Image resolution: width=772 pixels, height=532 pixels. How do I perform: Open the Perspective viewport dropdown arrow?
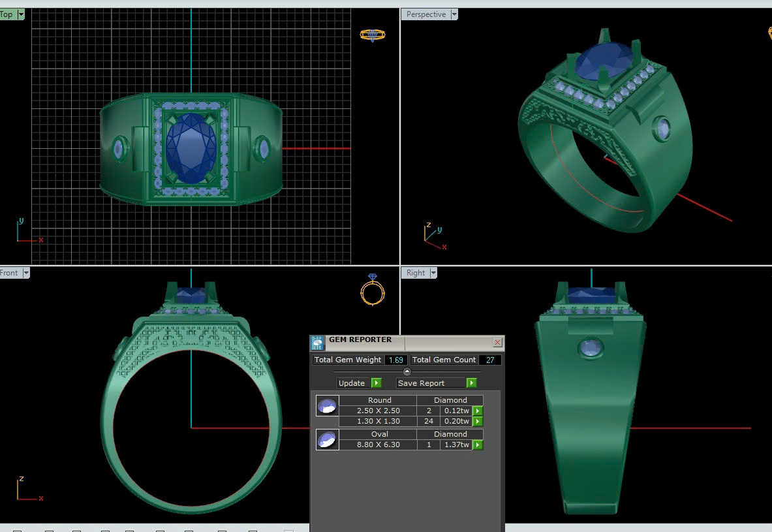tap(454, 14)
